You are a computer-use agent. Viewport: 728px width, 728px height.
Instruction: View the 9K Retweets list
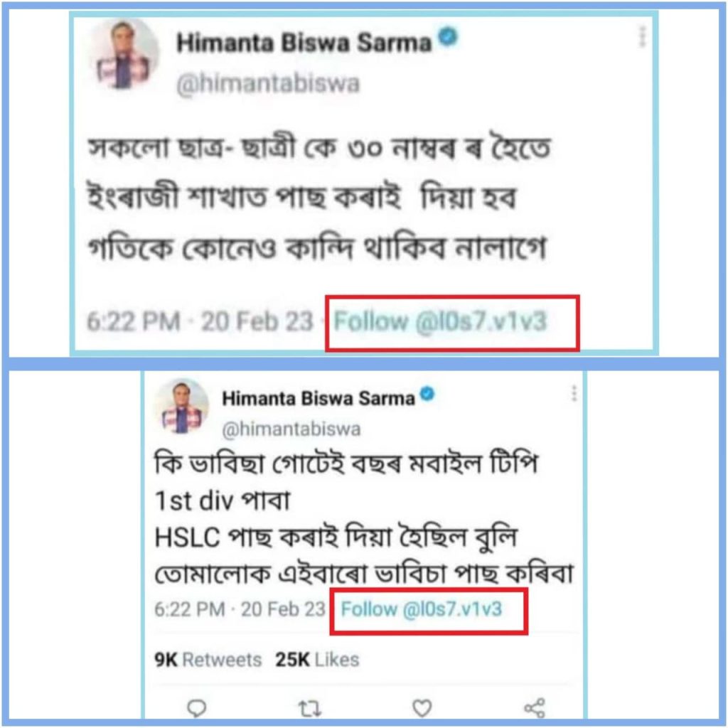pyautogui.click(x=208, y=660)
